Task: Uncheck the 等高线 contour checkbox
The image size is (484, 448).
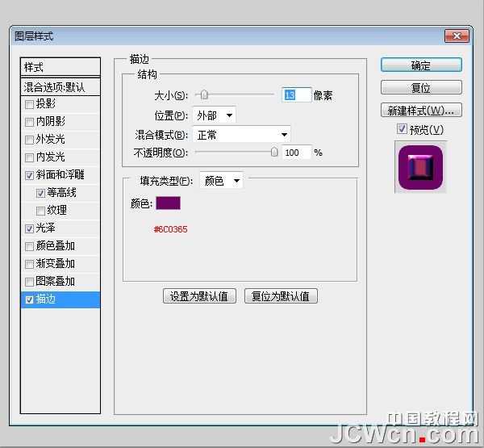Action: pyautogui.click(x=40, y=194)
